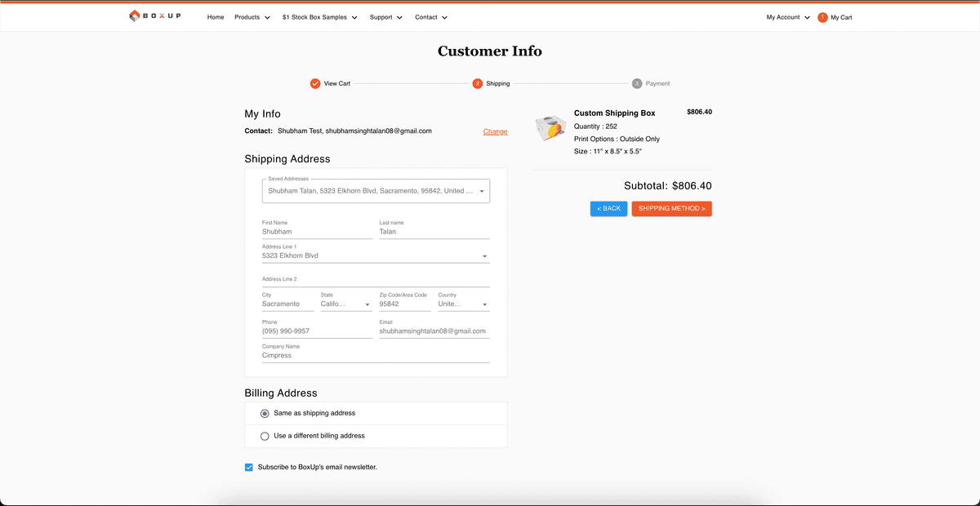Click the Company Name input field
This screenshot has height=506, width=980.
(x=376, y=356)
